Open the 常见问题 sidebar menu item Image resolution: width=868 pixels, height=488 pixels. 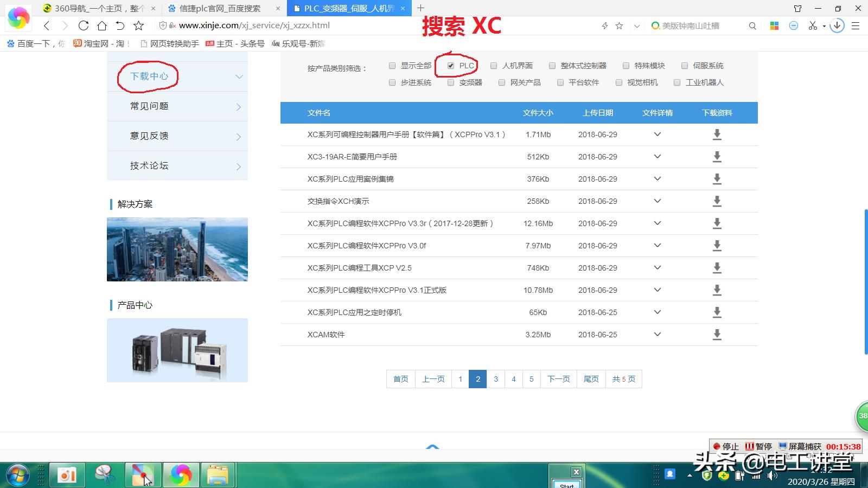[177, 106]
